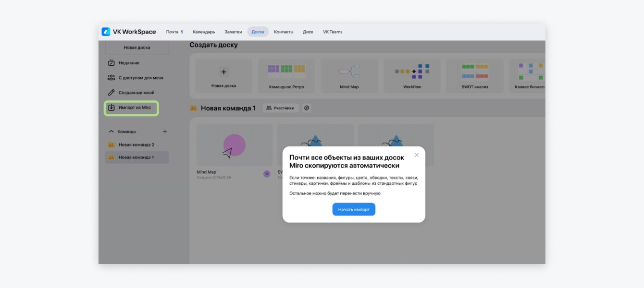644x288 pixels.
Task: Click the VK WorkSpace logo icon
Action: point(106,32)
